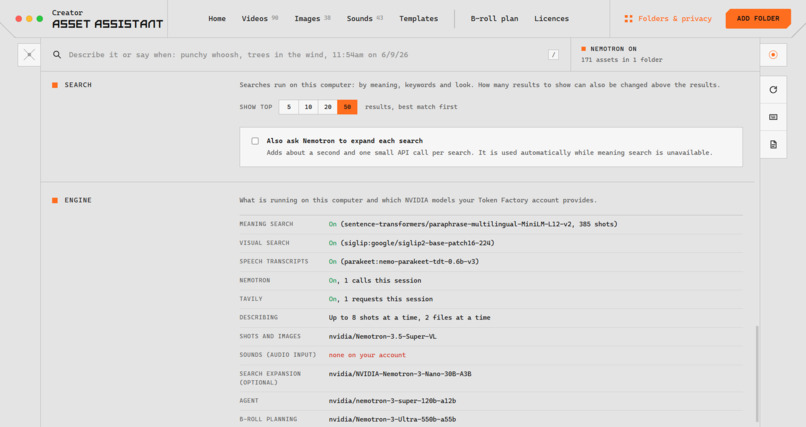Click the Nemotron On status panel

pos(665,54)
